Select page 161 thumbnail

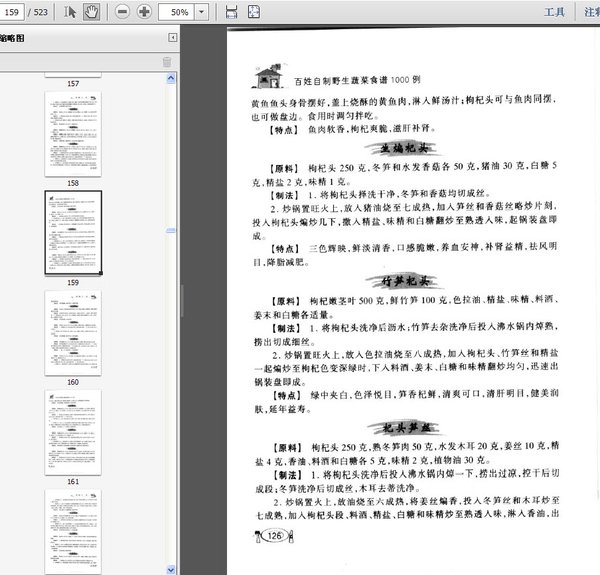[x=73, y=432]
